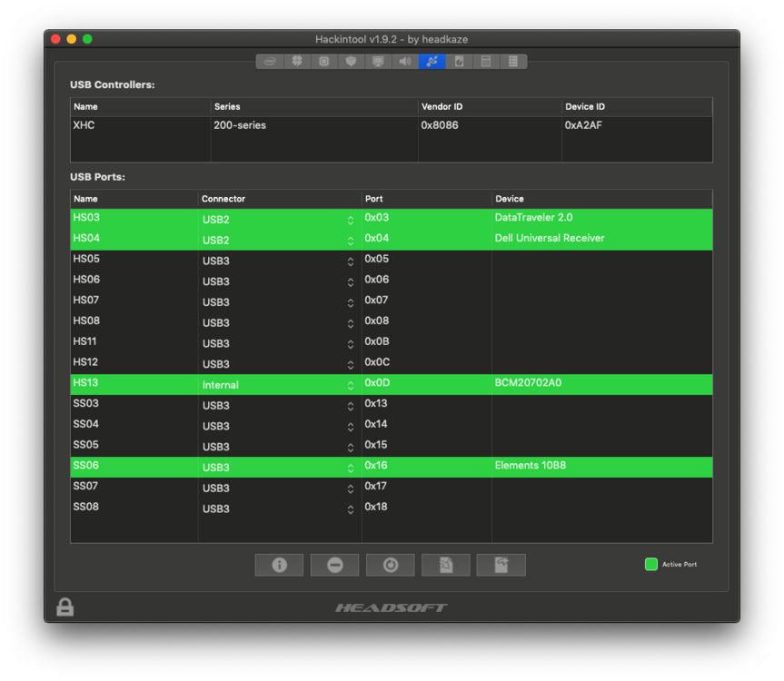
Task: Switch to the Patch tab with clover icon
Action: [296, 62]
